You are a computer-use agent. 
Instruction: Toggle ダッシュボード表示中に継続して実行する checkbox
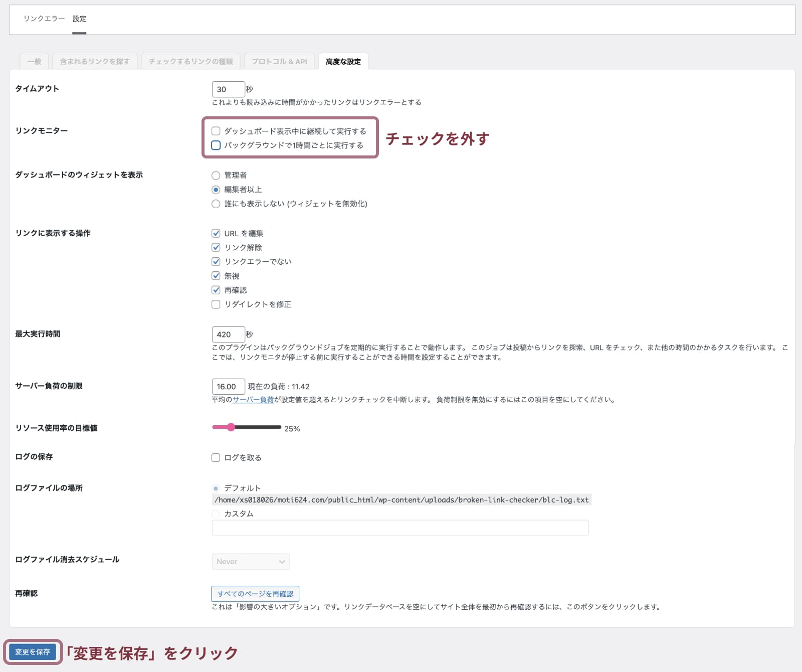click(x=216, y=131)
